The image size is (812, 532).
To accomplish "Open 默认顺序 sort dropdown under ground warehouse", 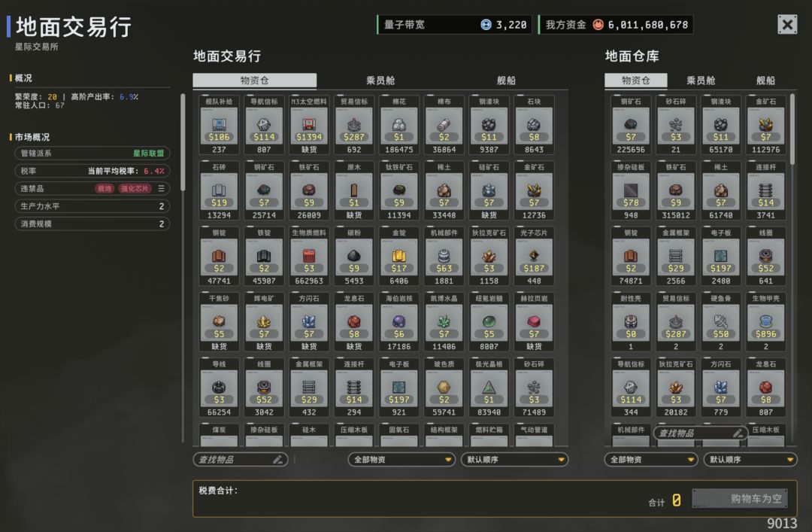I will pos(750,460).
